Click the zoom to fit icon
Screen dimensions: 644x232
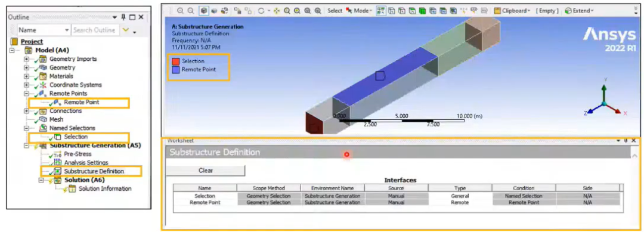click(307, 11)
